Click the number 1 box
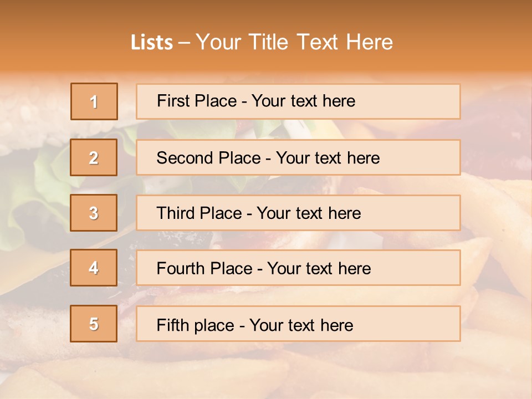The width and height of the screenshot is (532, 399). (x=94, y=101)
